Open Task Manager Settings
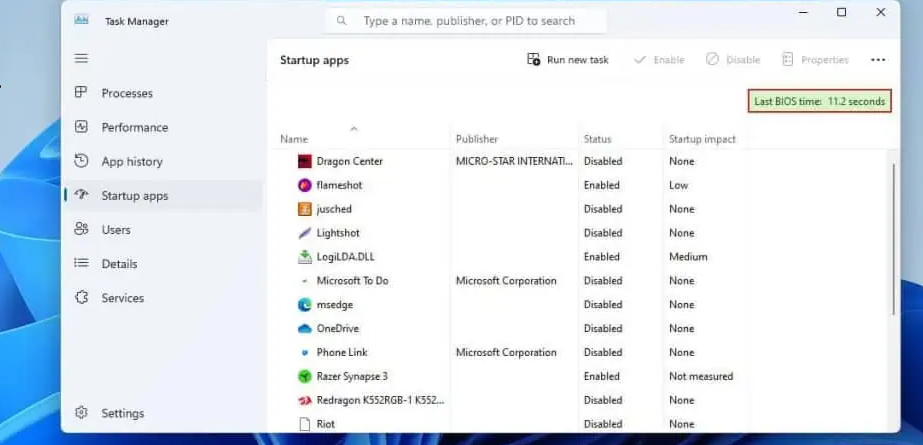The width and height of the screenshot is (923, 445). coord(122,413)
